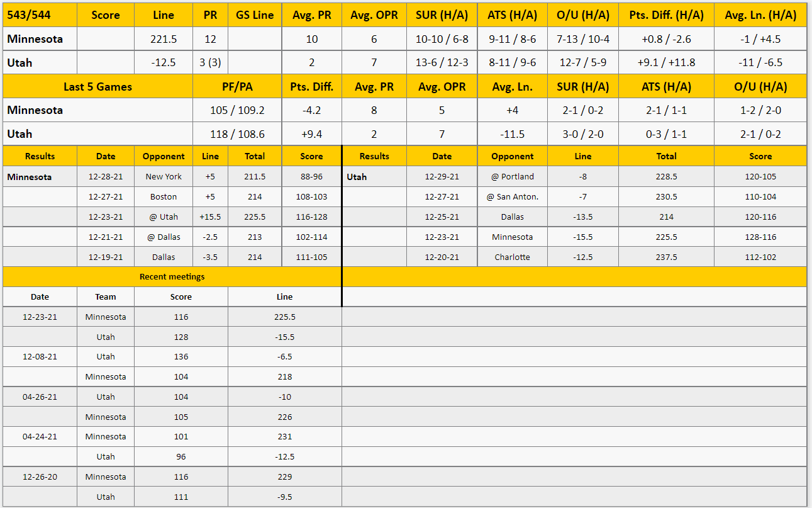Click the Last 5 Games header
Screen dimensions: 812x508
[98, 87]
